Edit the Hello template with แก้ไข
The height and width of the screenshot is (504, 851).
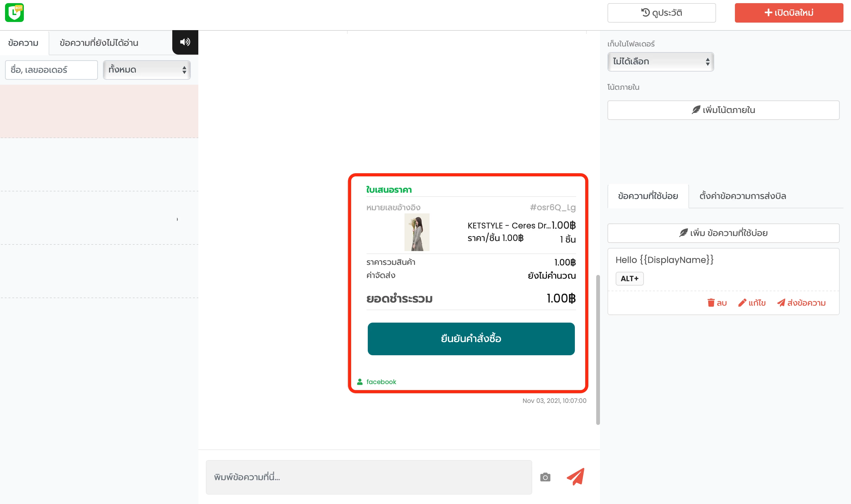(x=752, y=303)
